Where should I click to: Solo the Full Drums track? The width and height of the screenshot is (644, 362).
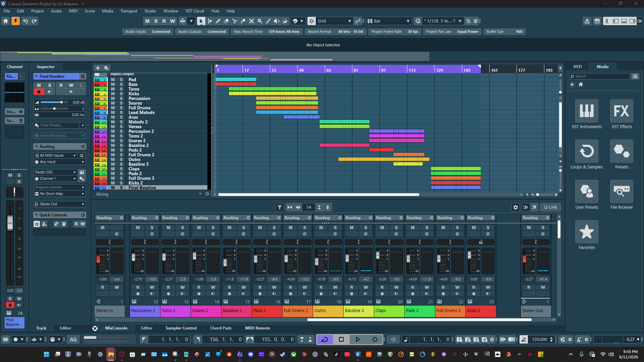click(x=121, y=108)
